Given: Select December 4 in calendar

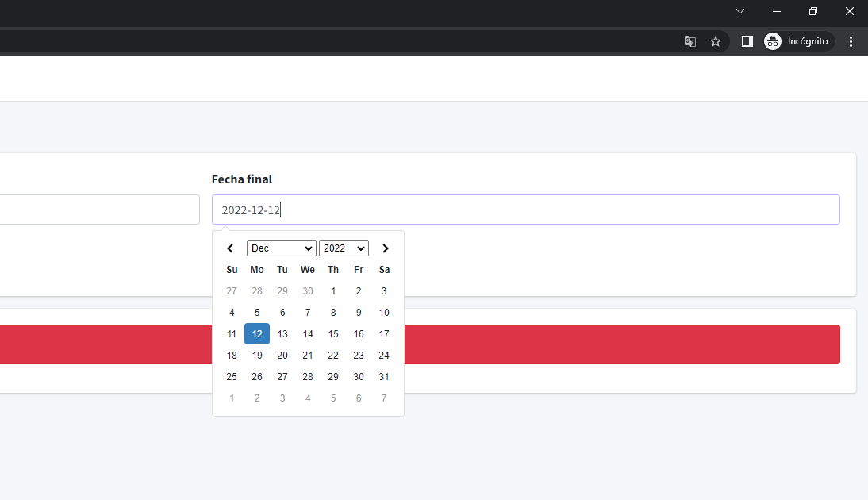Looking at the screenshot, I should 232,313.
